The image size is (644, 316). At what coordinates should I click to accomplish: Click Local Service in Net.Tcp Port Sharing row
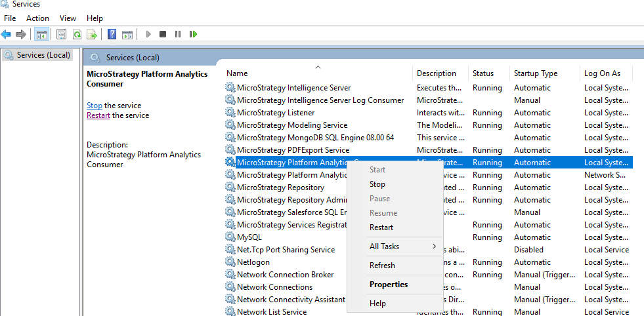click(606, 250)
